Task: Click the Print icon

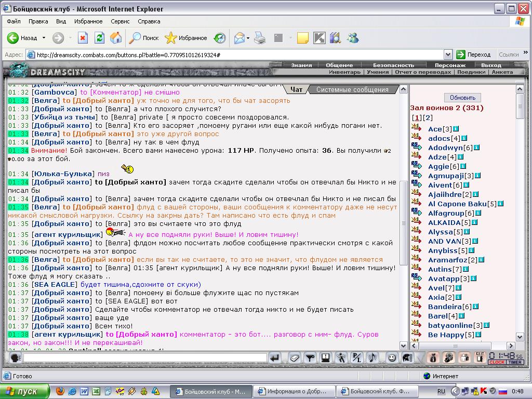Action: pos(260,38)
